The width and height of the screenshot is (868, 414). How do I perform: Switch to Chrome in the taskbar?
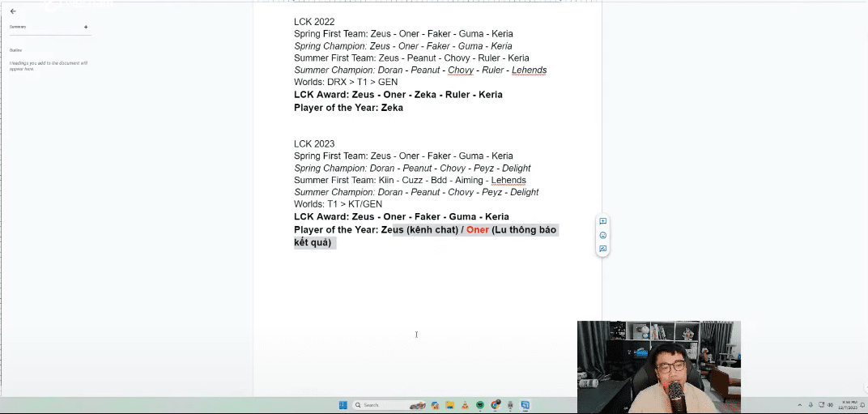496,405
